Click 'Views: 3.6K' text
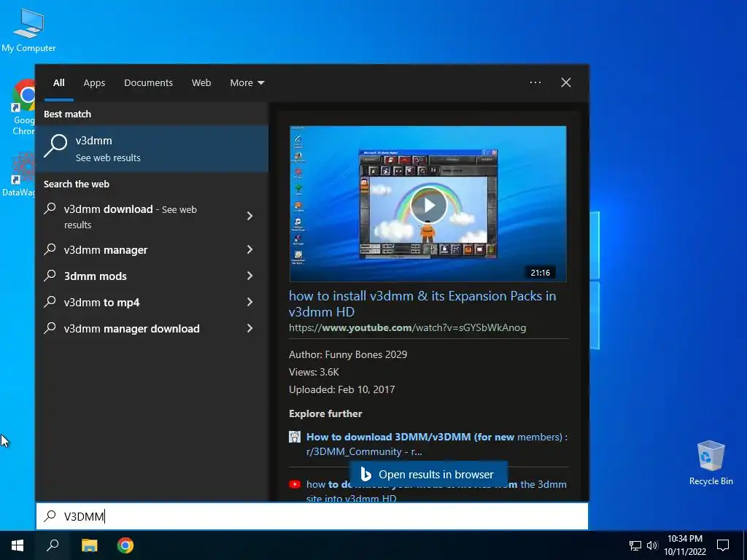747x560 pixels. pos(314,372)
